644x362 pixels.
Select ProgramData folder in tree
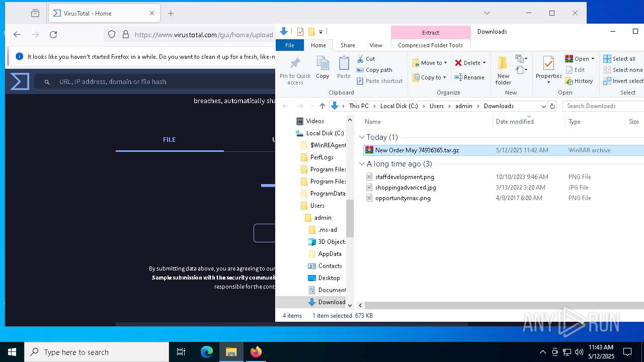tap(328, 194)
